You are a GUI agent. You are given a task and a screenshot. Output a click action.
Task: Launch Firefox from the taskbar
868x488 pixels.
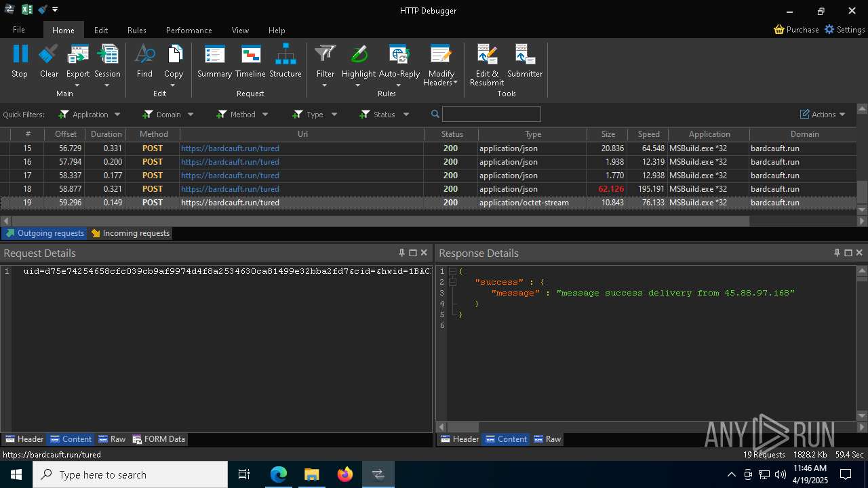pos(345,474)
